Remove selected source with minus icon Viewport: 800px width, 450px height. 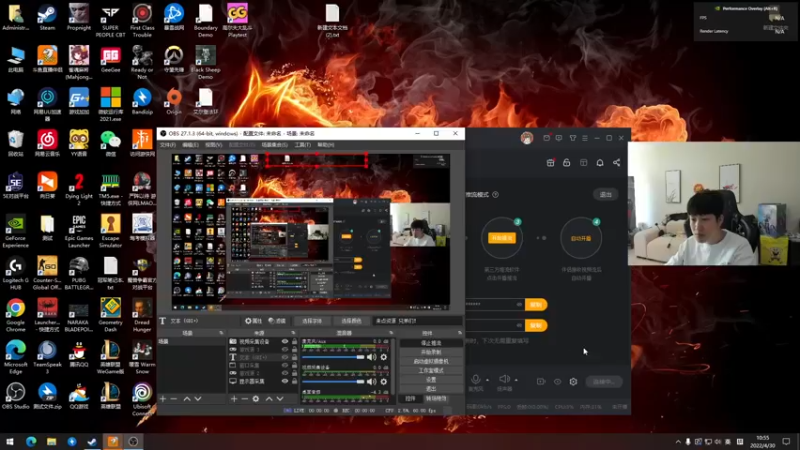[x=244, y=398]
